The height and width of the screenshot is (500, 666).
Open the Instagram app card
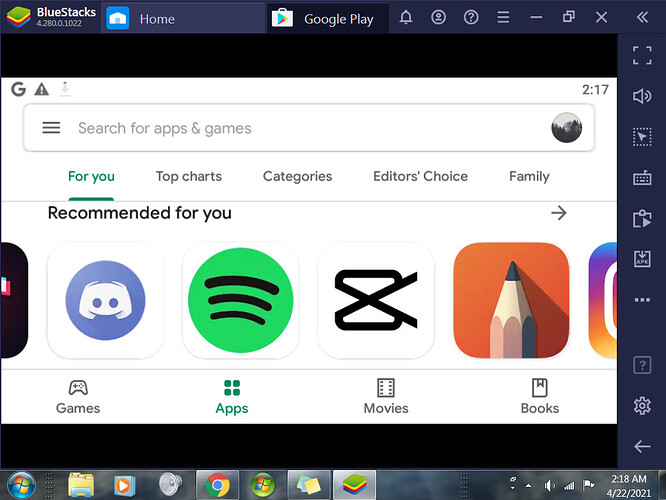pyautogui.click(x=603, y=300)
